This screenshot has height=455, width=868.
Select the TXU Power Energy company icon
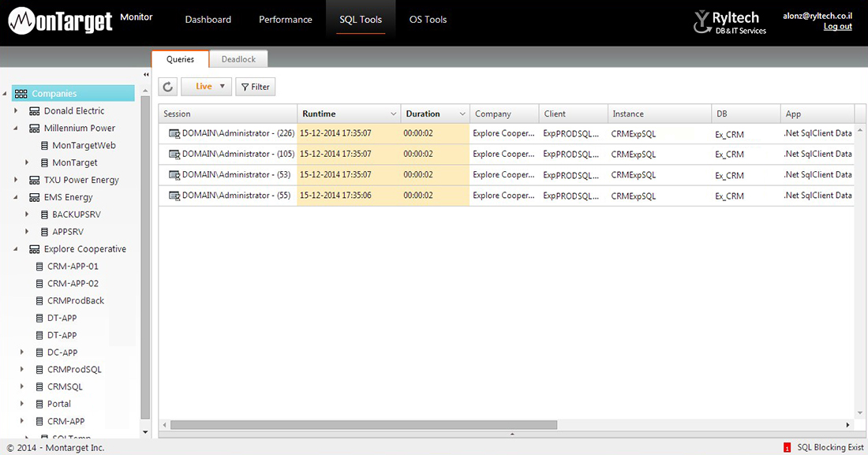[34, 180]
